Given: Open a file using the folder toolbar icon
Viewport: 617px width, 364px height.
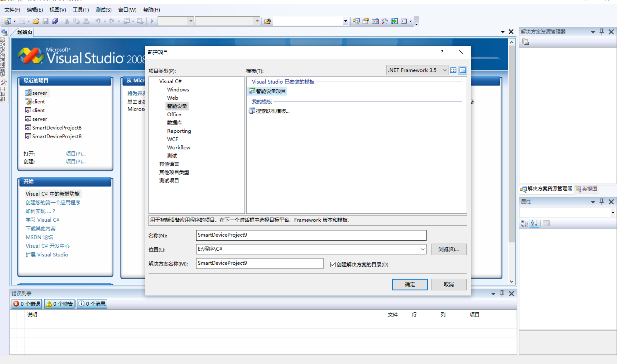Looking at the screenshot, I should (x=36, y=21).
